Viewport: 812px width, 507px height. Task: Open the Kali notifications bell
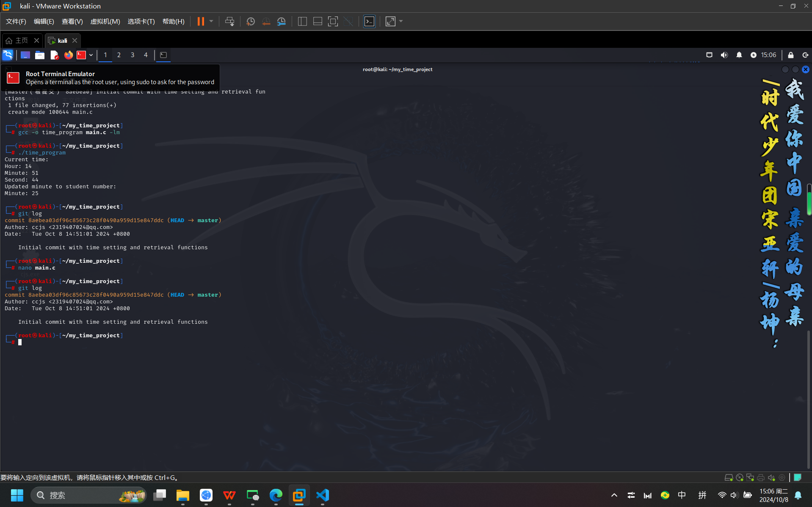tap(739, 55)
